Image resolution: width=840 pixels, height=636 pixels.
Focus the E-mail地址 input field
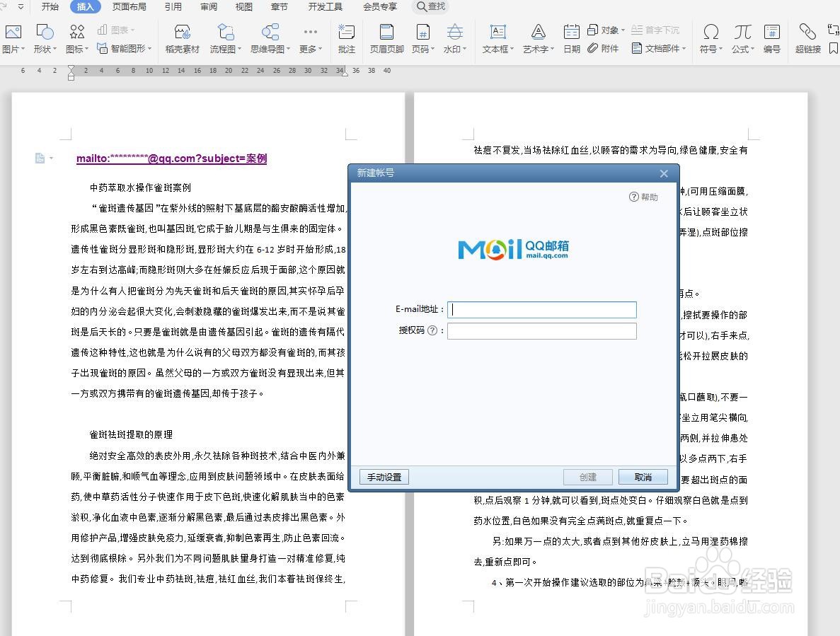click(x=542, y=309)
